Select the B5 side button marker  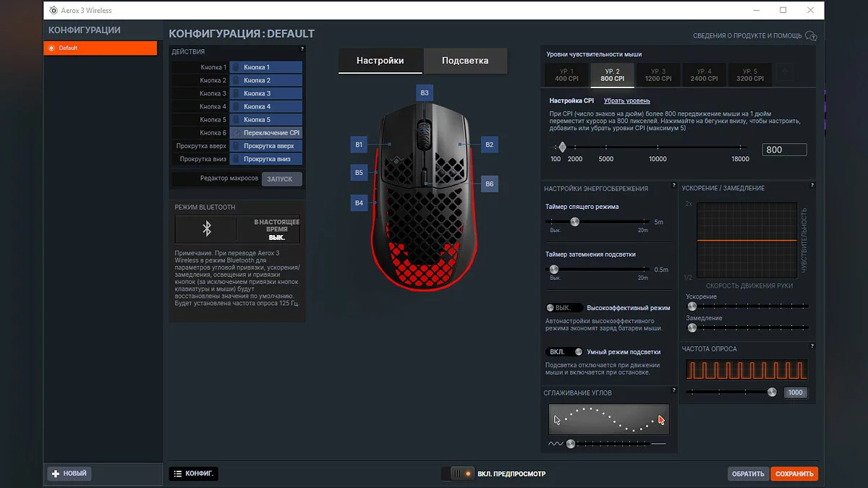tap(359, 172)
